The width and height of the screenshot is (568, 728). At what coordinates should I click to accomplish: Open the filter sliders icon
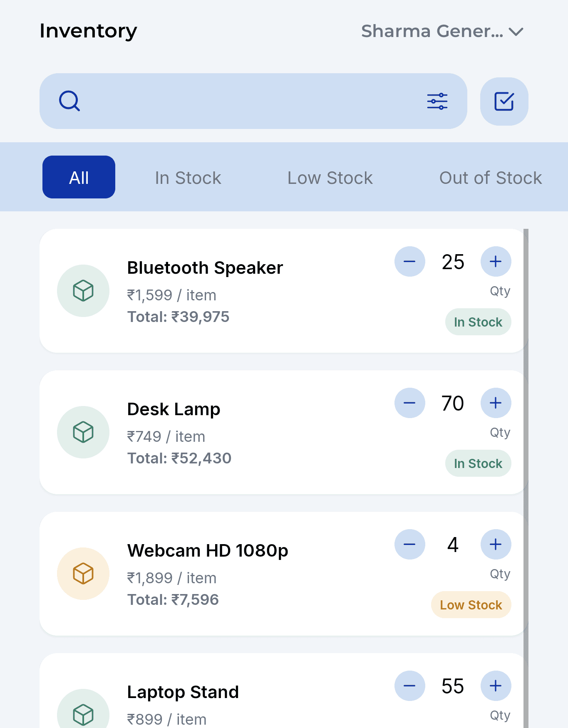[x=437, y=101]
